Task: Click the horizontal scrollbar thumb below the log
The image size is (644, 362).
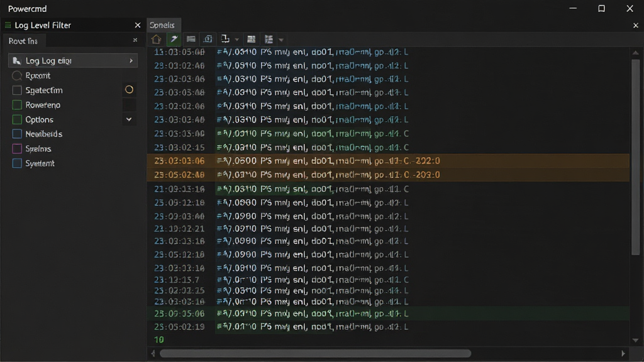Action: coord(316,353)
